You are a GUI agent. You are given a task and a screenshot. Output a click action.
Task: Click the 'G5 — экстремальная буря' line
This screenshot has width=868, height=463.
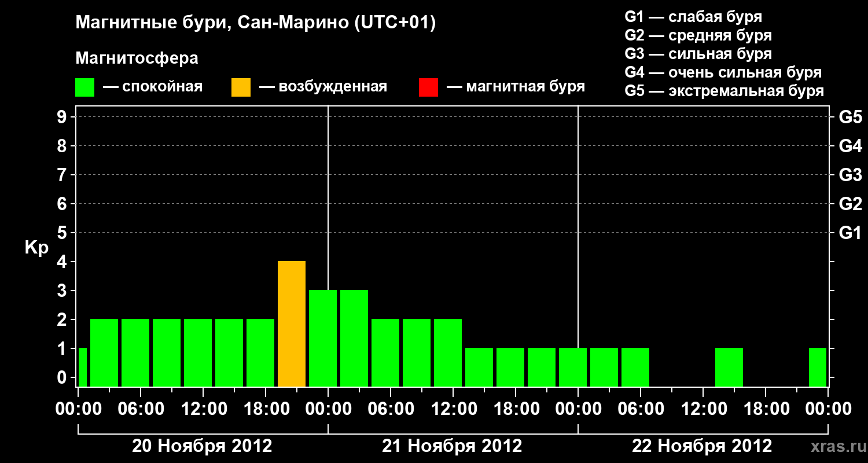coord(724,91)
